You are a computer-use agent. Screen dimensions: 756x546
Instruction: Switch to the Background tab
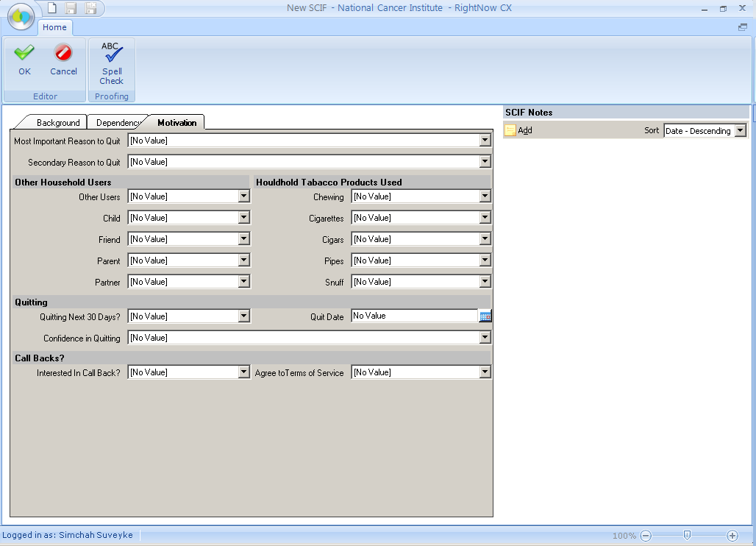57,123
